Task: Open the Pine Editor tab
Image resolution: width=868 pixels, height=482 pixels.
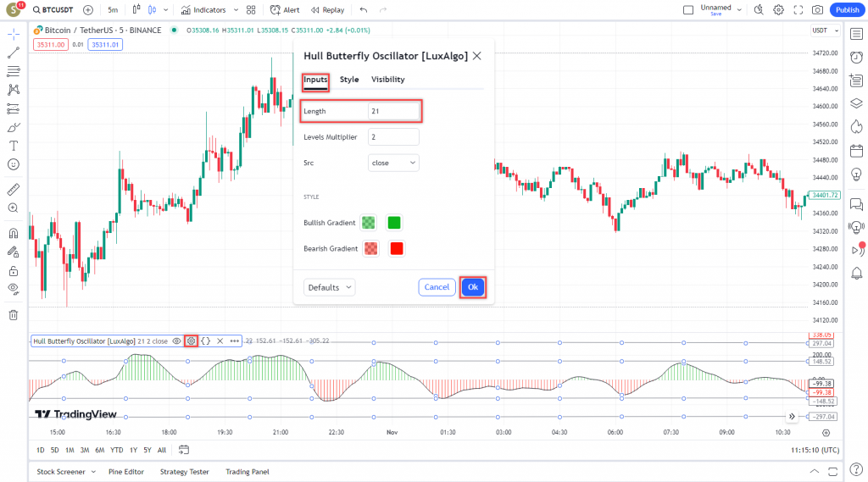Action: tap(126, 472)
